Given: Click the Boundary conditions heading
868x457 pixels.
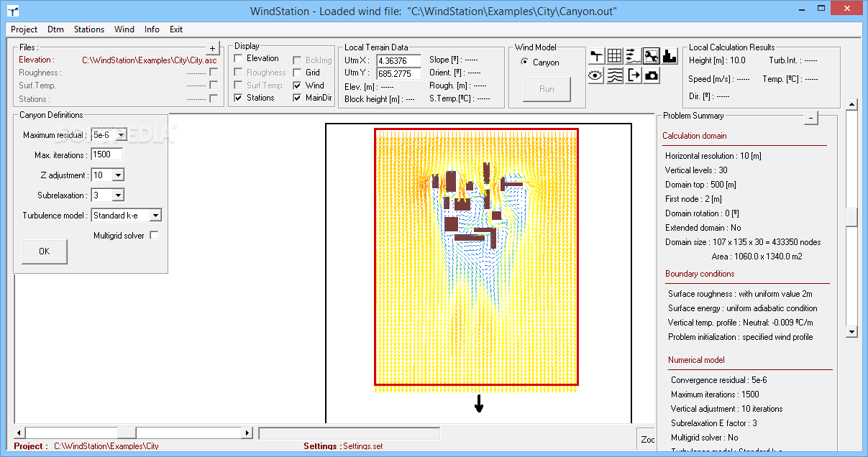Looking at the screenshot, I should click(x=700, y=274).
